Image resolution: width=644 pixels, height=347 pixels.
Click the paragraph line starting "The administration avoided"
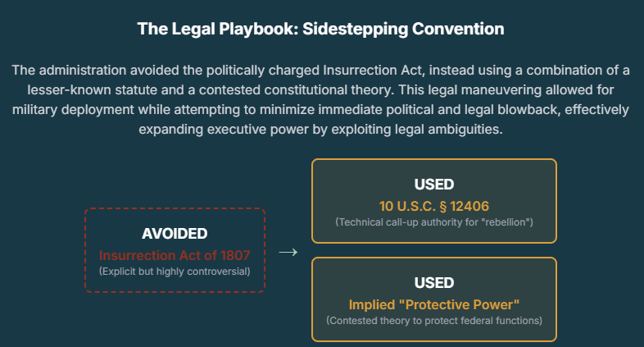(321, 71)
